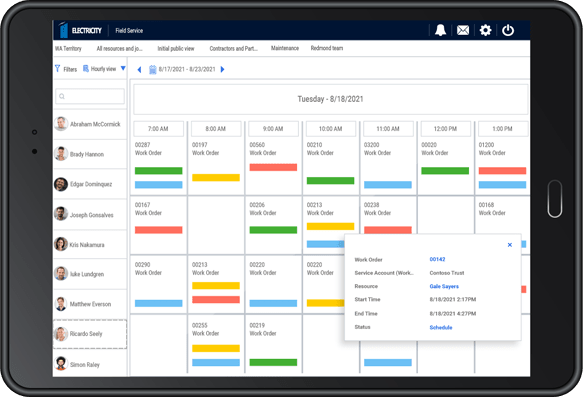Click red bar of work order 00560
Viewport: 583px width, 397px height.
coord(273,167)
